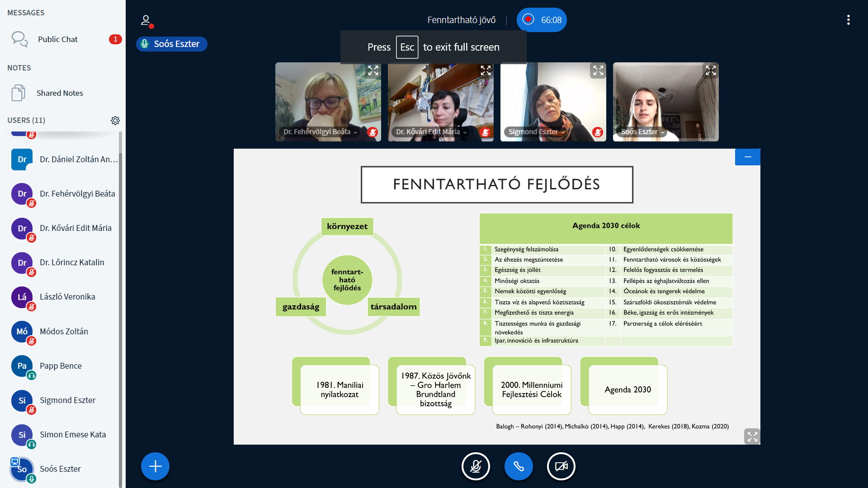Open Dr. Fehérvölgyi Beáta webcam name dropdown

[x=320, y=132]
